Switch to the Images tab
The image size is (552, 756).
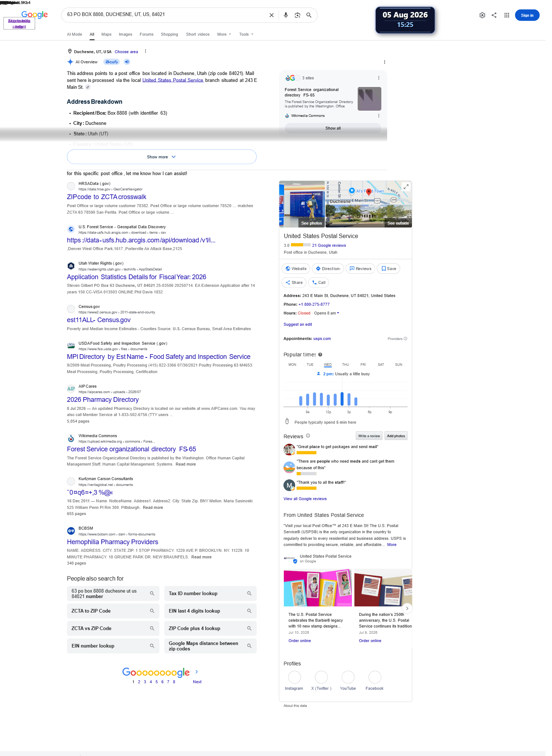pos(126,35)
